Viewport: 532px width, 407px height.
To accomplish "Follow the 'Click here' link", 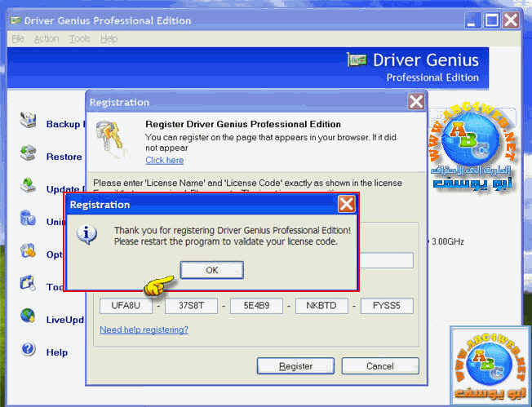I will 164,161.
